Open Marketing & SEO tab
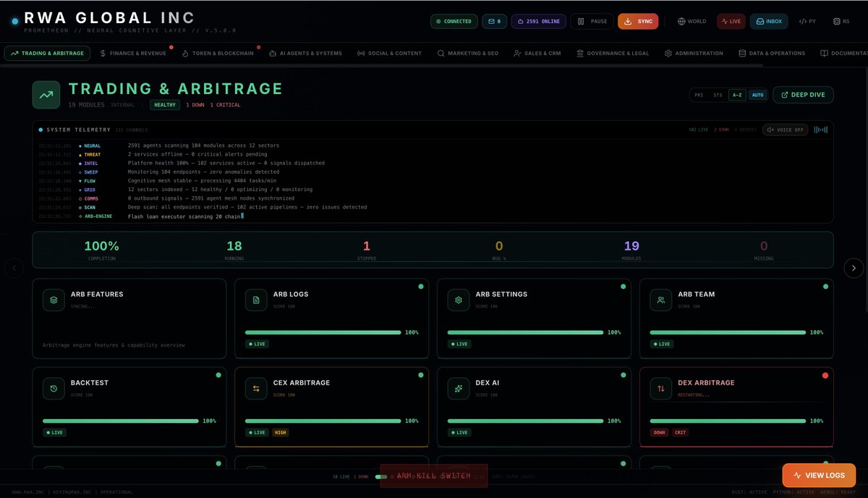Screen dimensions: 868x498 (468, 53)
